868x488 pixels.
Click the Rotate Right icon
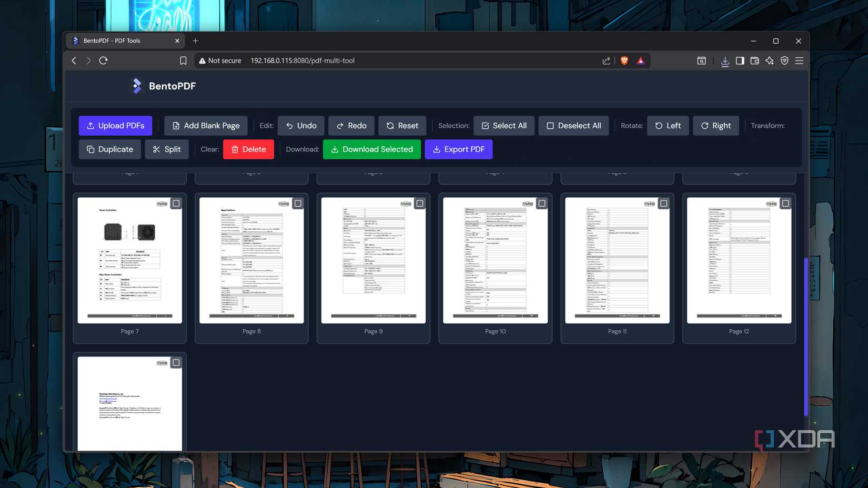[704, 126]
